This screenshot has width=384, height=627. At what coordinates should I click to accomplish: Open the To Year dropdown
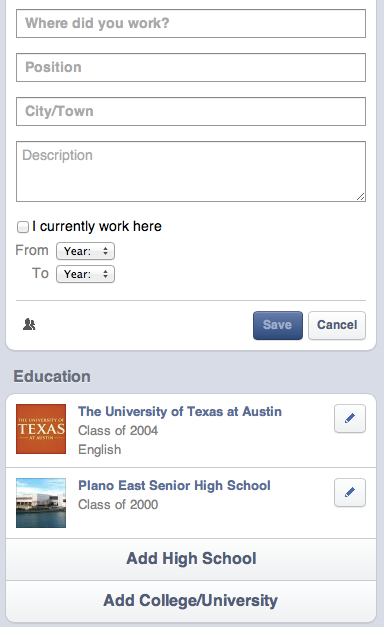click(86, 274)
